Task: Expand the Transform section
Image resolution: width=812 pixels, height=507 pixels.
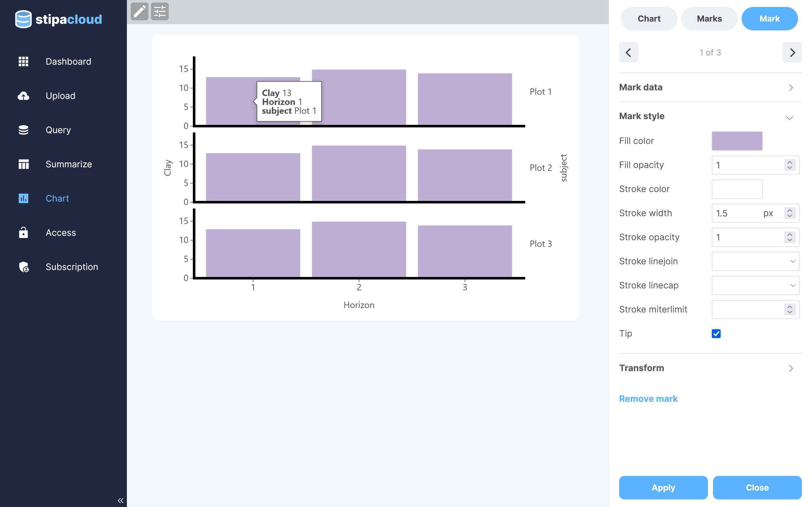Action: click(710, 368)
